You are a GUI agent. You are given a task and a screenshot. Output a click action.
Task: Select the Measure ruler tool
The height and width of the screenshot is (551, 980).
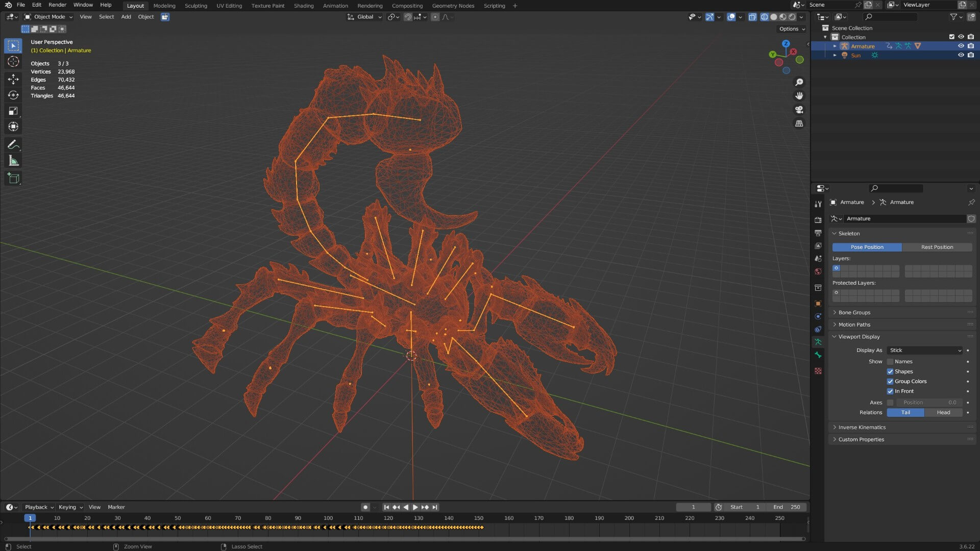[13, 161]
